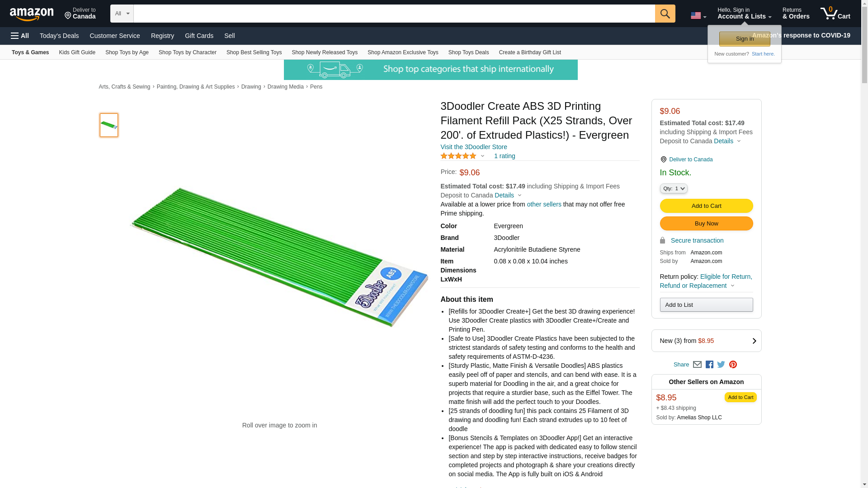868x488 pixels.
Task: Open the cart icon
Action: (835, 14)
